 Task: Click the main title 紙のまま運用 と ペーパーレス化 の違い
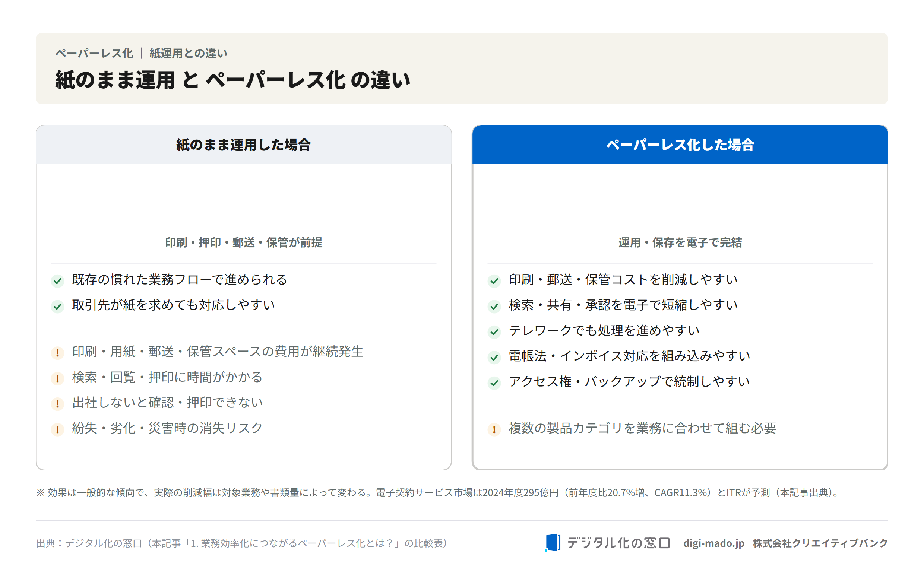[232, 80]
